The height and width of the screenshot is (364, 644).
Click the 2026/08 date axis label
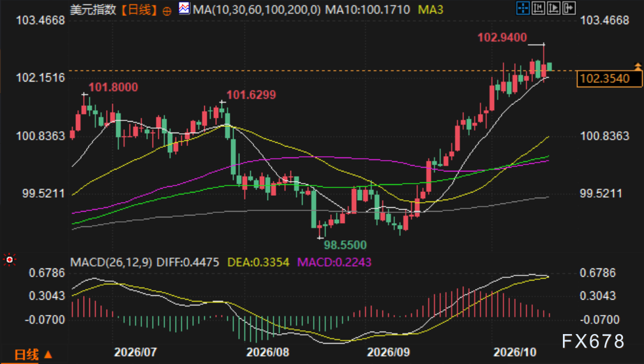267,352
